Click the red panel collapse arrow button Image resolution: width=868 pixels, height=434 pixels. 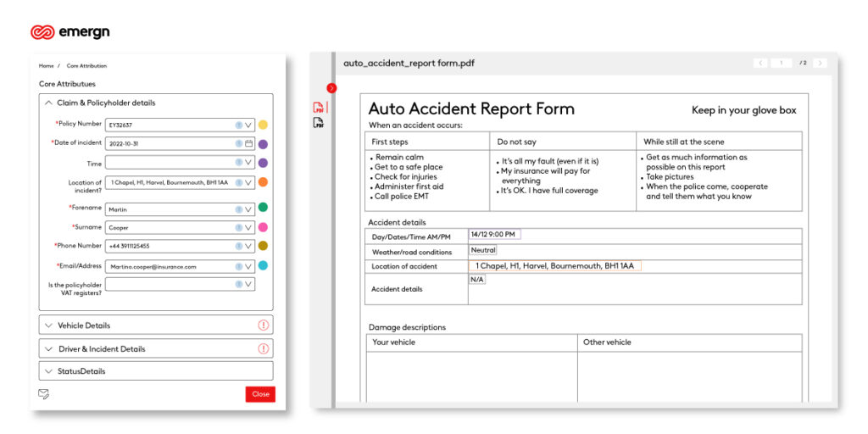point(331,88)
